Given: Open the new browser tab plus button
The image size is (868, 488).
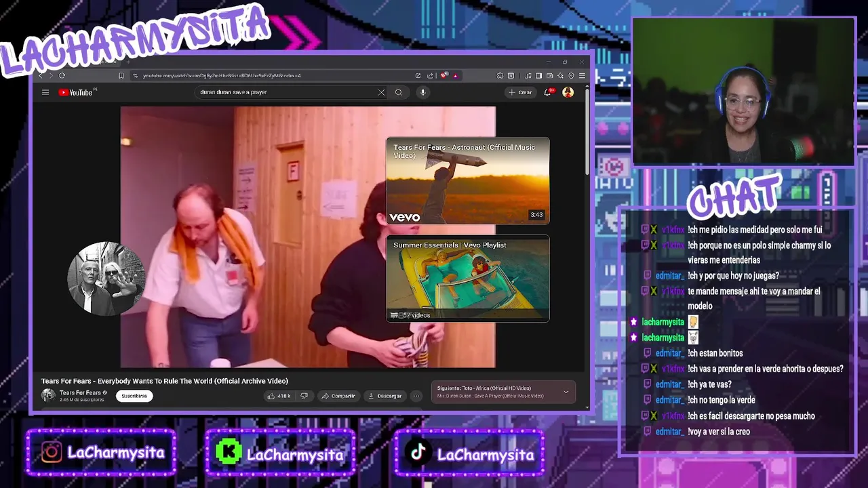Looking at the screenshot, I should pos(128,62).
